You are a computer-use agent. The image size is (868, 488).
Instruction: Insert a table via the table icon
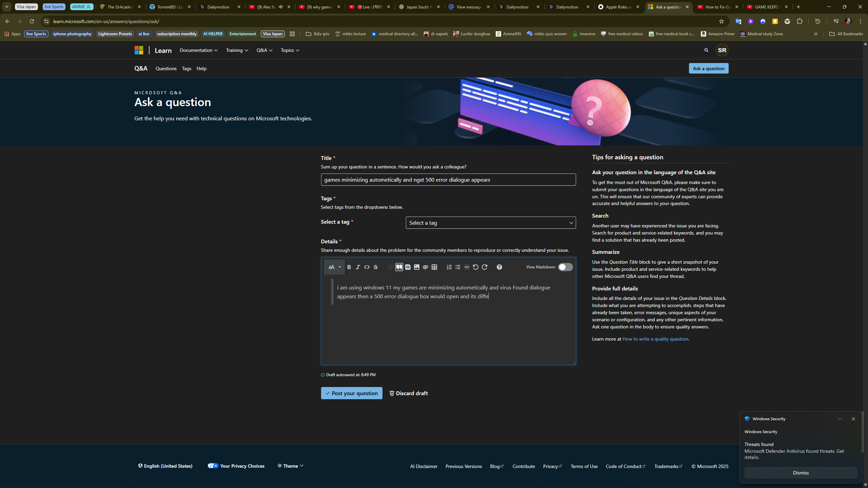[x=434, y=267]
